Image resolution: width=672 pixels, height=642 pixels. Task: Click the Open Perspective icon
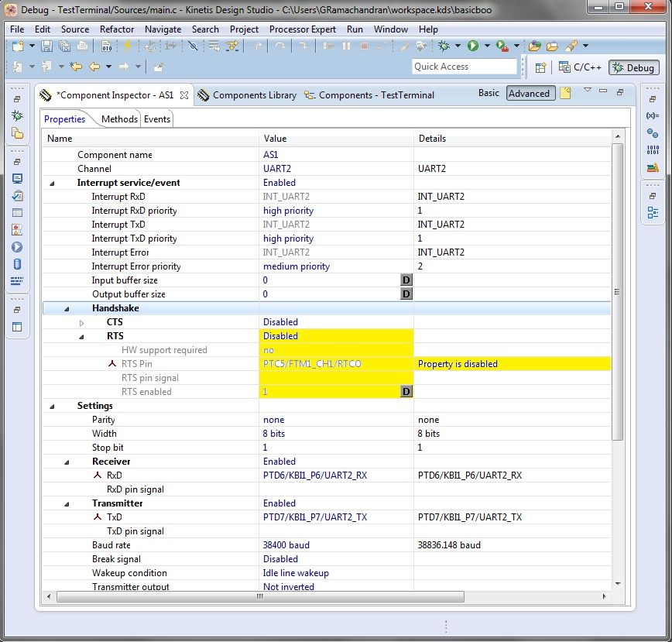541,67
